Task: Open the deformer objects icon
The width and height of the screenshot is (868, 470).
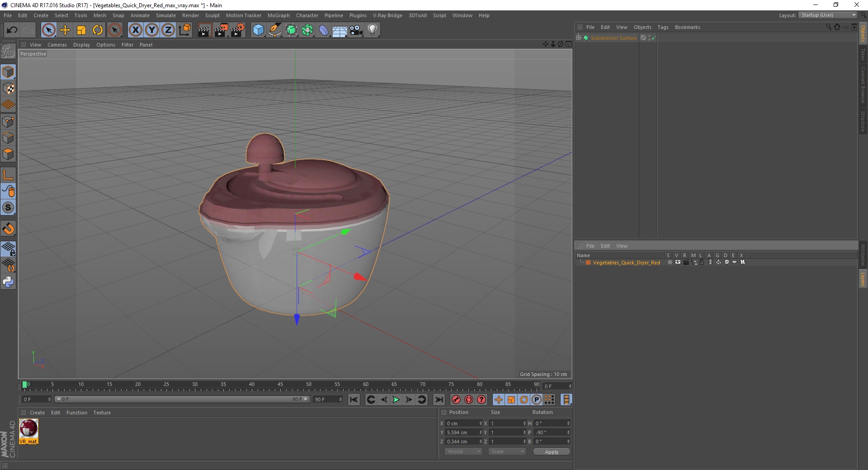Action: (x=324, y=30)
